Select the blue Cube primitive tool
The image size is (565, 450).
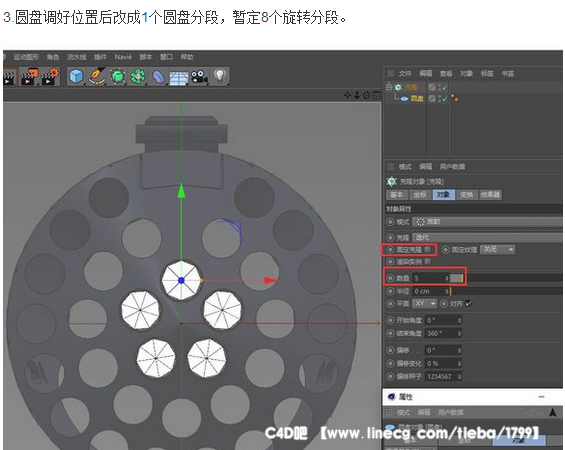[x=76, y=77]
